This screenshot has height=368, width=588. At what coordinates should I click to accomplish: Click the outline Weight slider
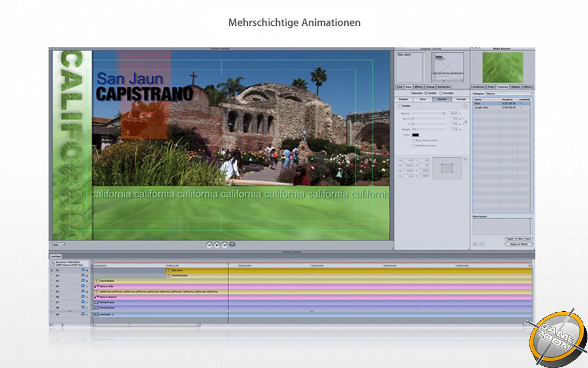click(428, 129)
